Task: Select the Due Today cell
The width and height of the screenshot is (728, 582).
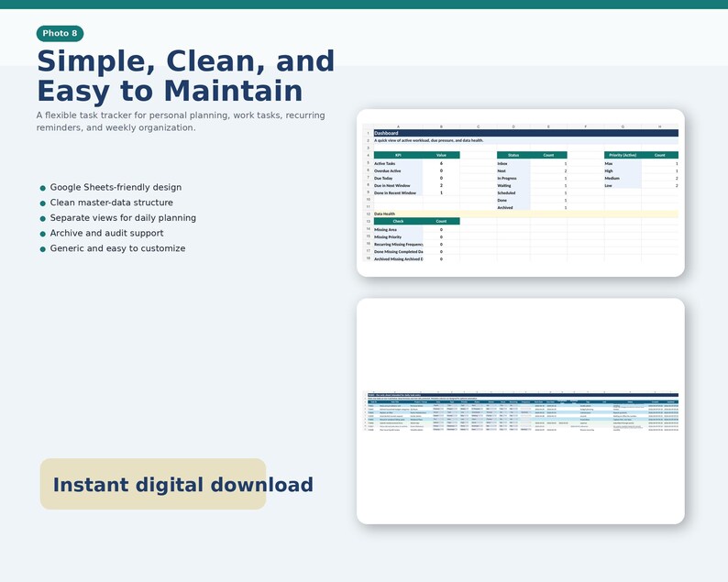Action: (398, 178)
